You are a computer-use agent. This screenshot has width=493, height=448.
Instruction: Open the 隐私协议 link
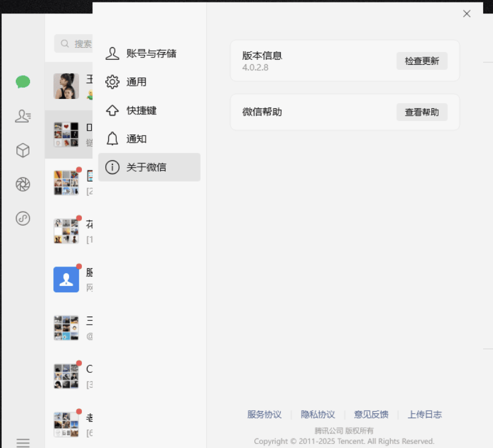tap(317, 414)
